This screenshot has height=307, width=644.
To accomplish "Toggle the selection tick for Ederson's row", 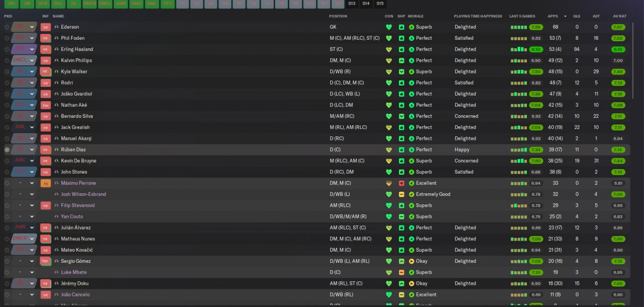I will [7, 27].
